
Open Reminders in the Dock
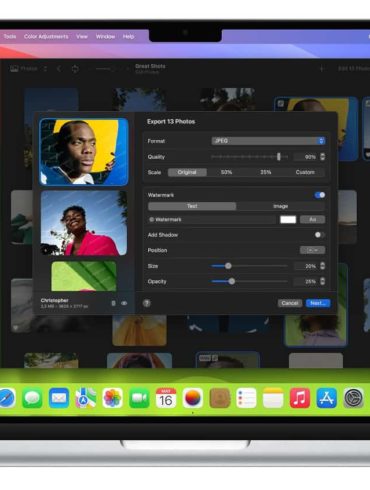(246, 398)
